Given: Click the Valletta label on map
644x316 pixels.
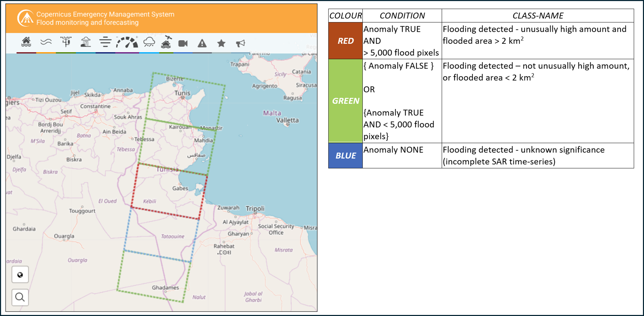Looking at the screenshot, I should [x=287, y=120].
